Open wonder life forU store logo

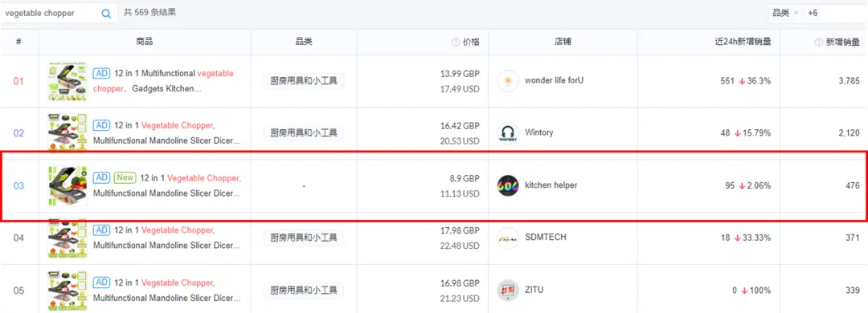508,81
